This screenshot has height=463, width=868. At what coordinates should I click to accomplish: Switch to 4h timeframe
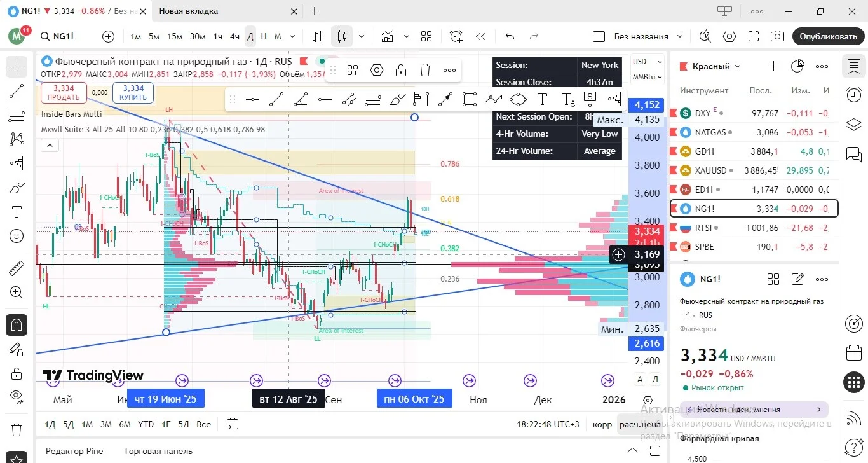(x=234, y=36)
